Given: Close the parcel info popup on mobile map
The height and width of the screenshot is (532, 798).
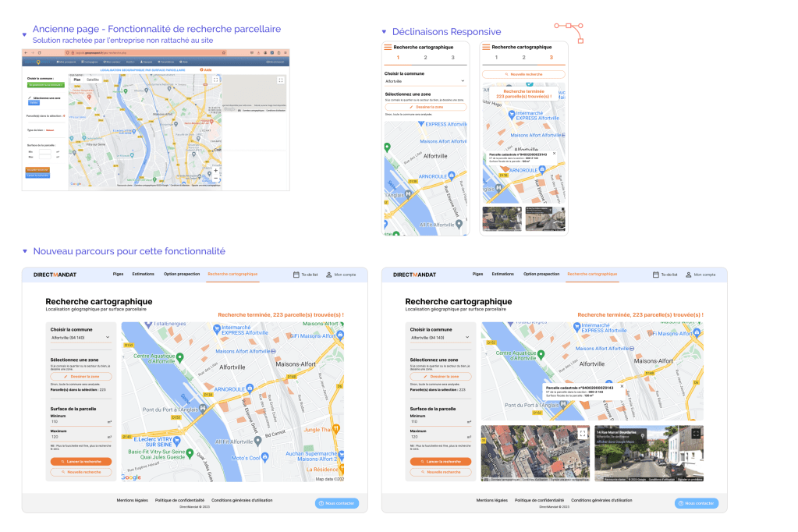Looking at the screenshot, I should tap(555, 154).
